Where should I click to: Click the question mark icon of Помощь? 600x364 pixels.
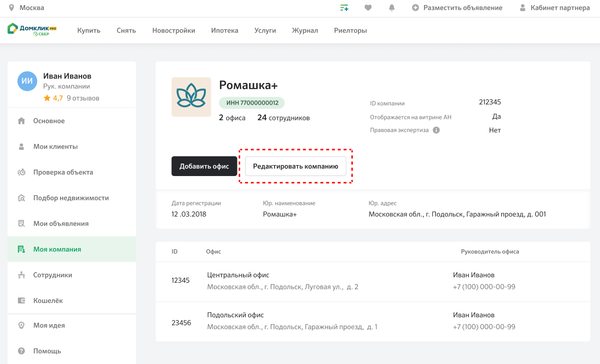click(x=21, y=351)
